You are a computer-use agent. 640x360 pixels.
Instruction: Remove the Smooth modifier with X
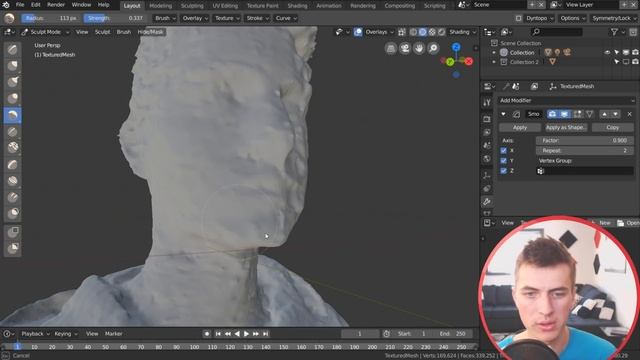pos(629,114)
